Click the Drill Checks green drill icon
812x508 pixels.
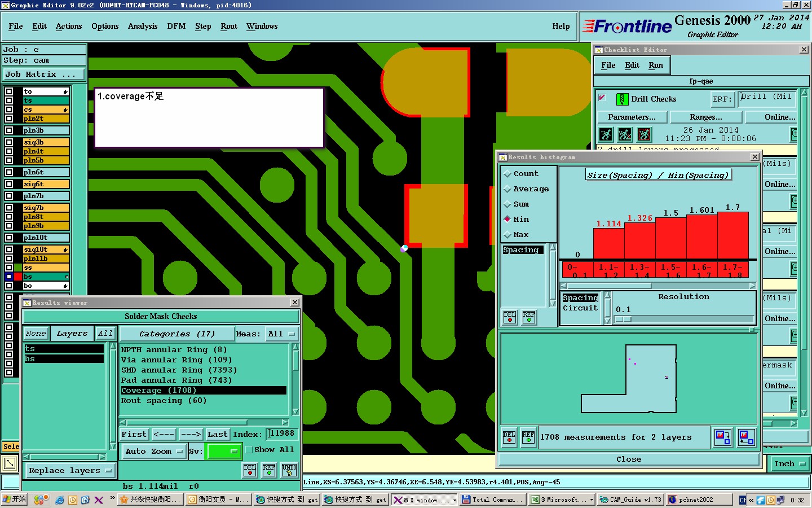622,99
